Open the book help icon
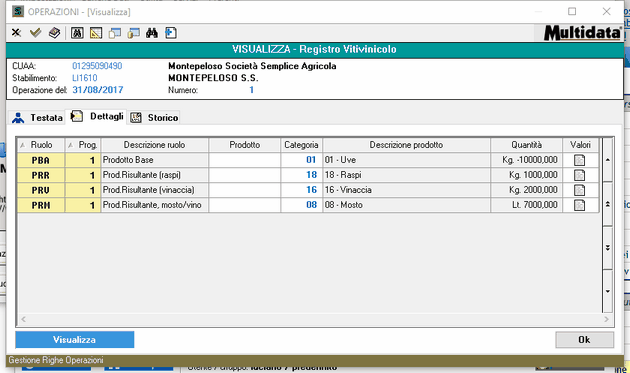The image size is (630, 373). pos(55,33)
